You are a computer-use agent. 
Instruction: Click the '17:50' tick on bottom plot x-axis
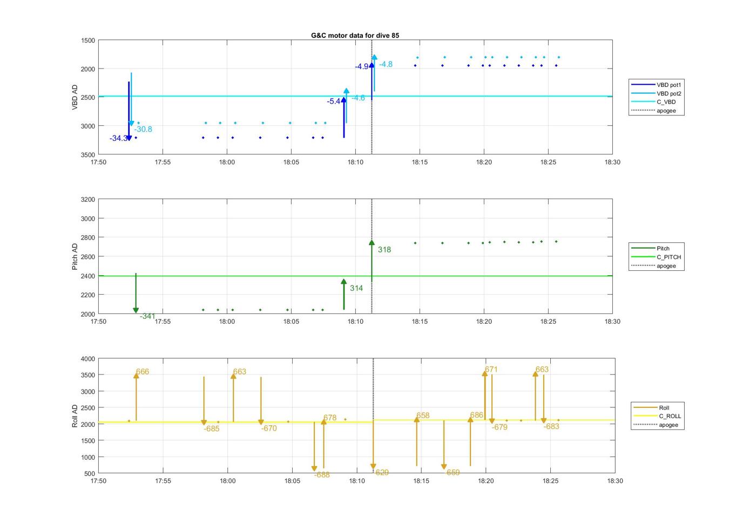pyautogui.click(x=98, y=481)
